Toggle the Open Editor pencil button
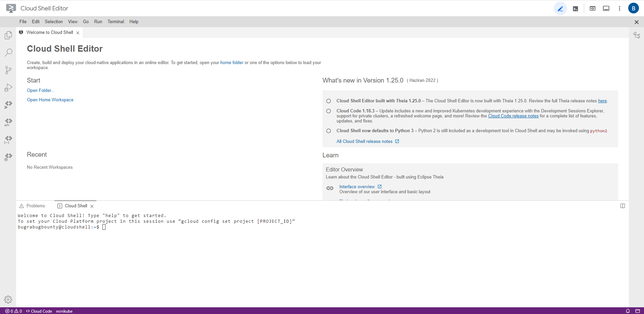Screen dimensions: 644x314 click(x=560, y=9)
